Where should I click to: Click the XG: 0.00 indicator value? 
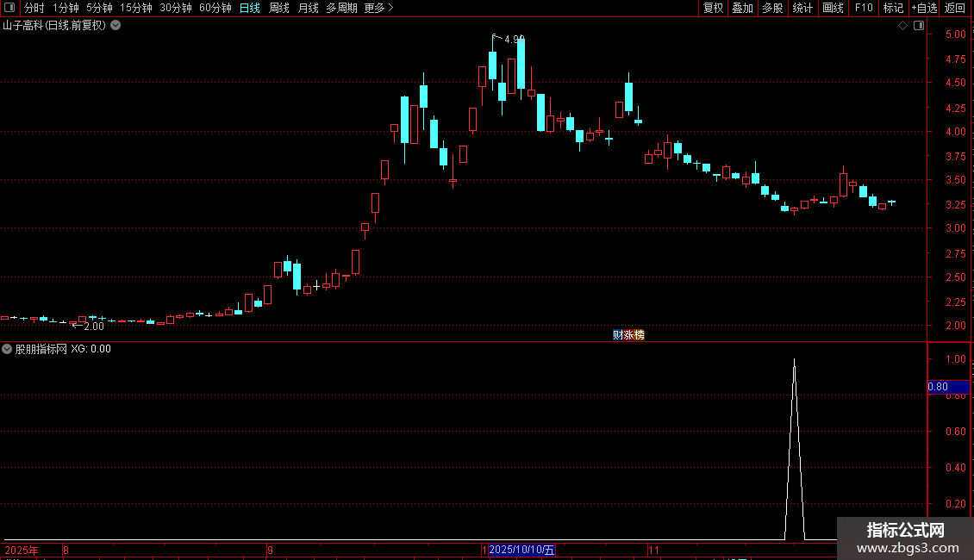coord(91,349)
